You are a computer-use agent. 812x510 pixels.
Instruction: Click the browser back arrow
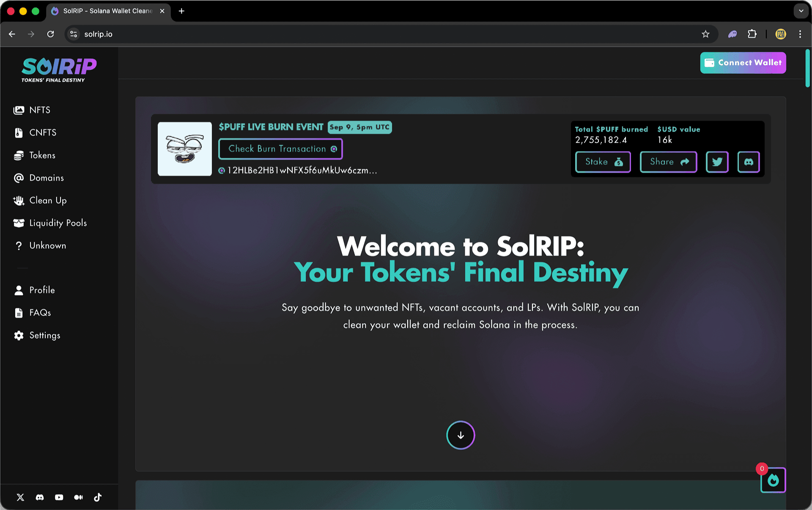(12, 34)
